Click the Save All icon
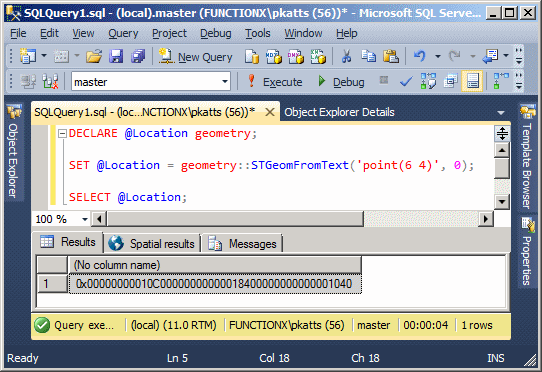 pyautogui.click(x=138, y=56)
